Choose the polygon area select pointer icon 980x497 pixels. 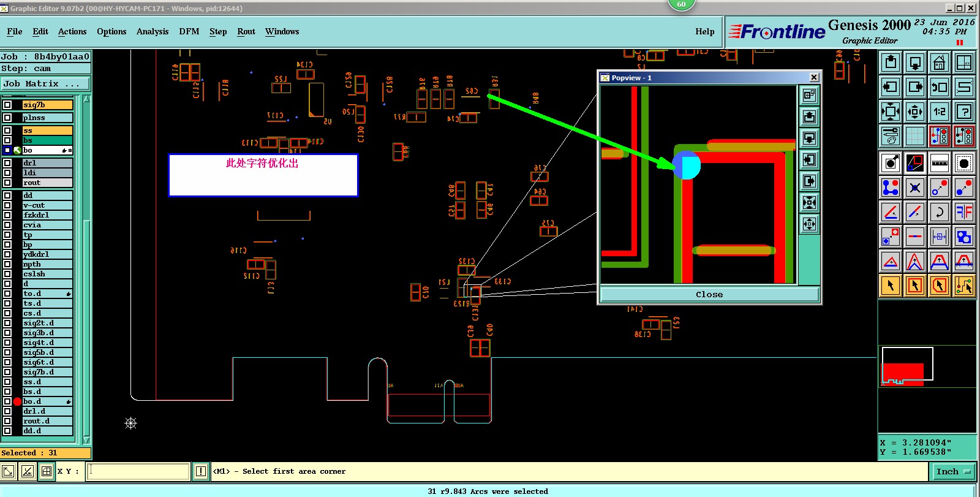tap(940, 286)
